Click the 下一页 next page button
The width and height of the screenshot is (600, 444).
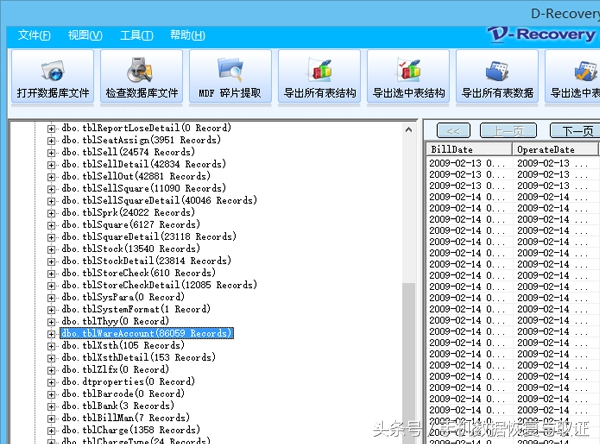(576, 131)
